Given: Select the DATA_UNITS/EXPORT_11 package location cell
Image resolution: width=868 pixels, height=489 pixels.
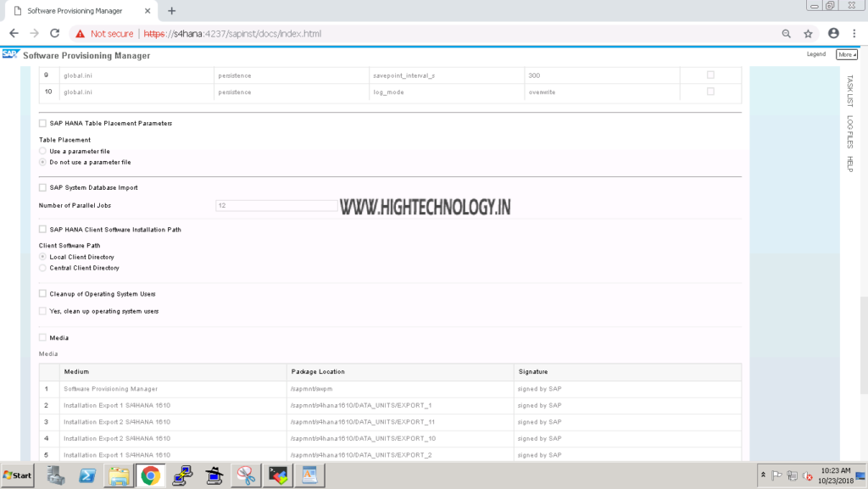Looking at the screenshot, I should click(400, 422).
